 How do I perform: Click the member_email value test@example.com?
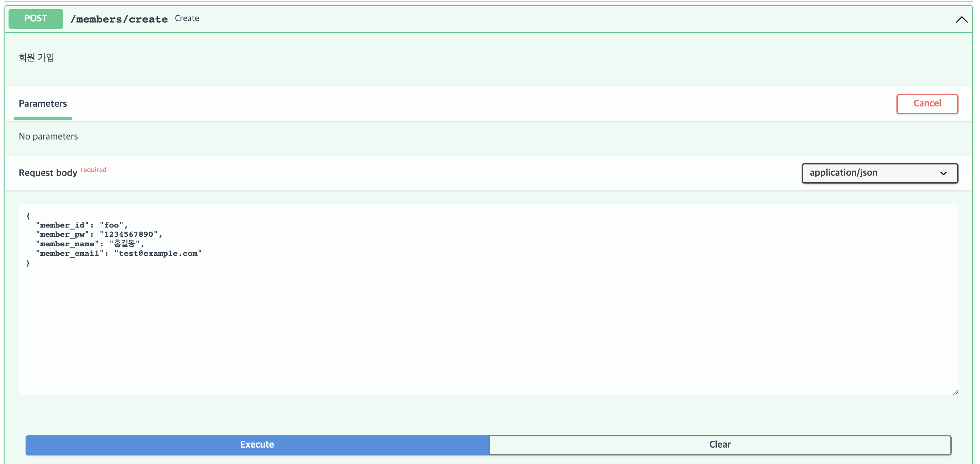(x=158, y=253)
